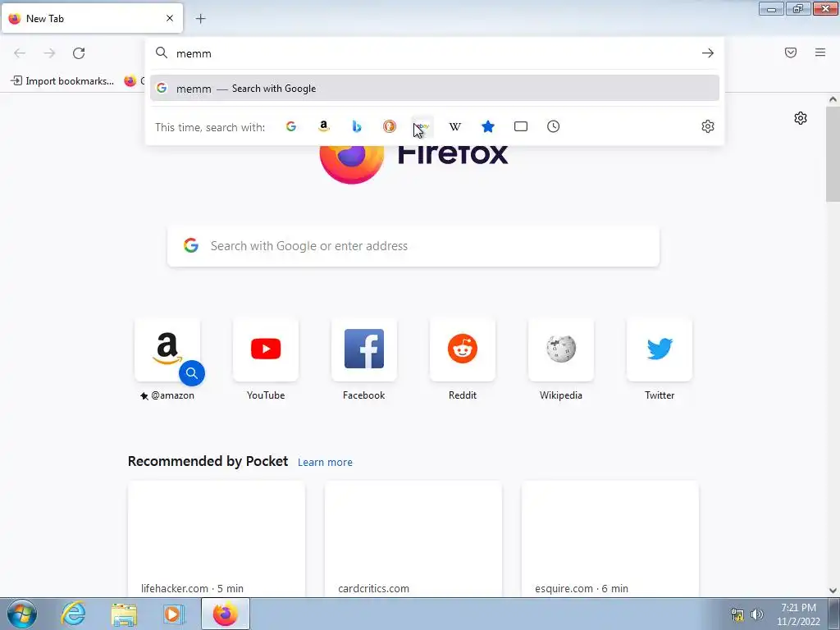Viewport: 840px width, 630px height.
Task: Open Windows Media Player from taskbar
Action: point(173,614)
